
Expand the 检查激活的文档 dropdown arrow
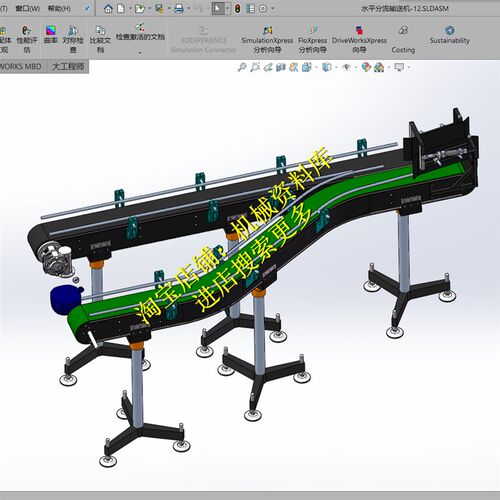point(140,52)
